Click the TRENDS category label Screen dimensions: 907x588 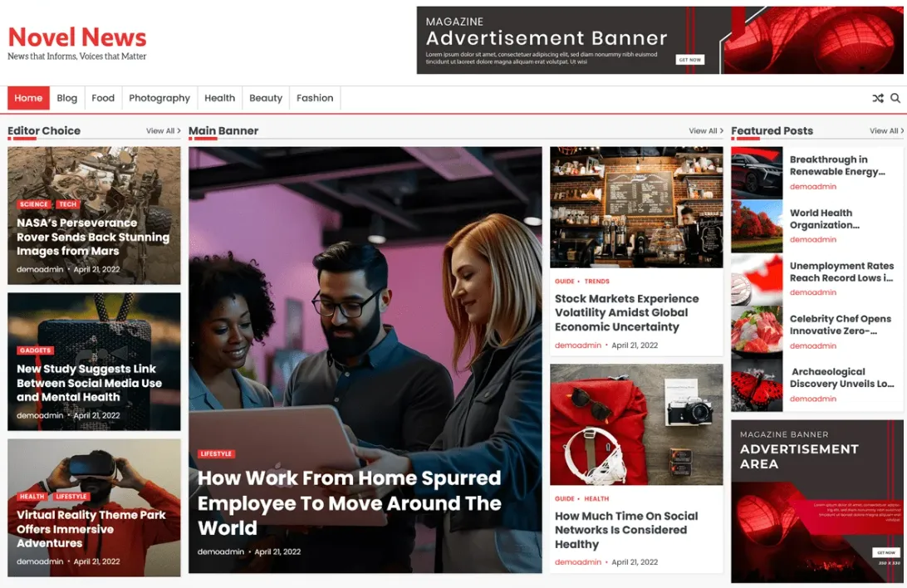tap(597, 282)
